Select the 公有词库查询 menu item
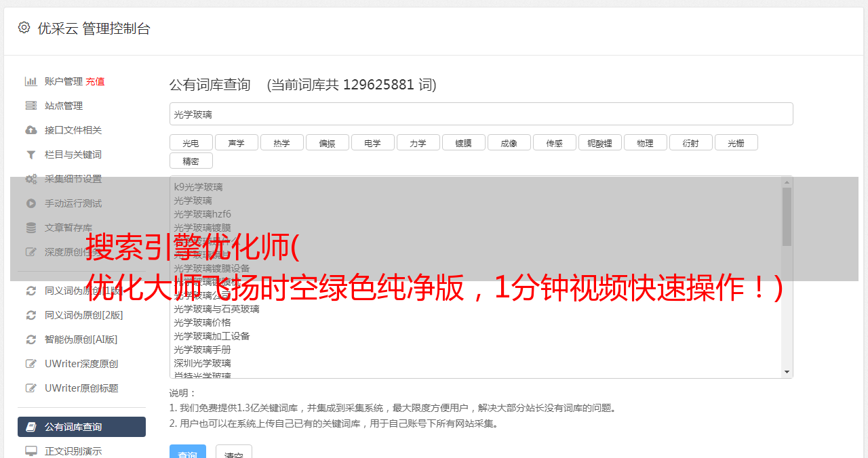Image resolution: width=868 pixels, height=458 pixels. [81, 427]
